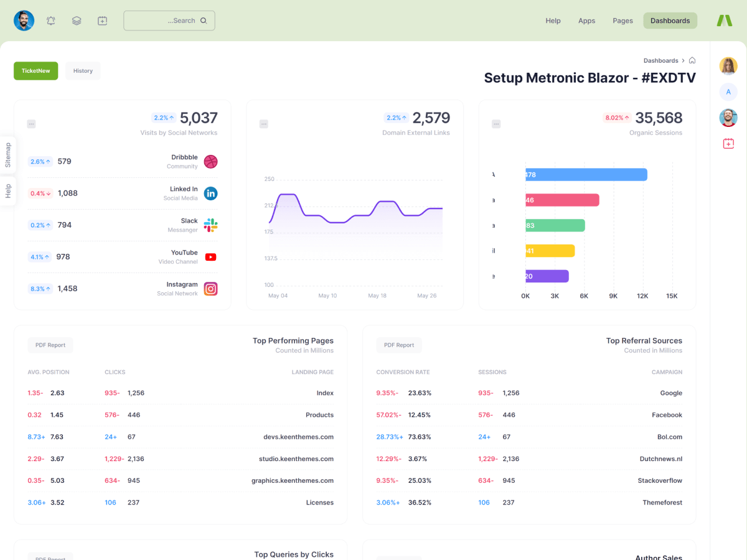Image resolution: width=747 pixels, height=560 pixels.
Task: Open options menu on Organic Sessions card
Action: tap(496, 124)
